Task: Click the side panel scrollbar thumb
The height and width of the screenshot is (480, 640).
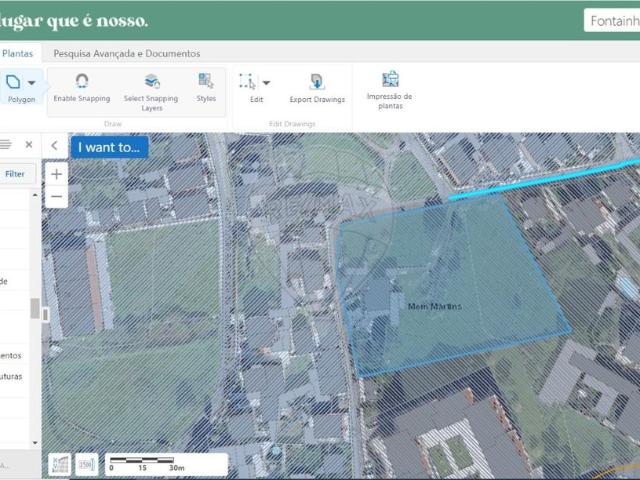Action: pyautogui.click(x=35, y=308)
